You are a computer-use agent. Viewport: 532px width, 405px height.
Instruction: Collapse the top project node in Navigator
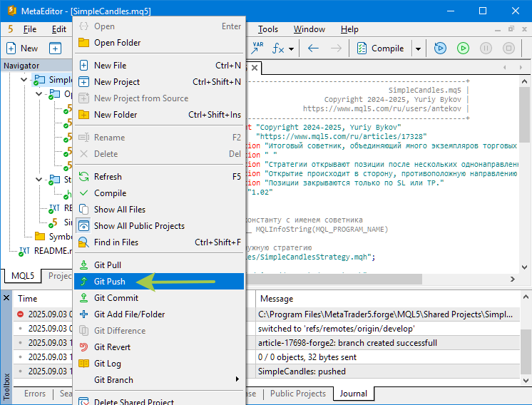click(x=24, y=80)
